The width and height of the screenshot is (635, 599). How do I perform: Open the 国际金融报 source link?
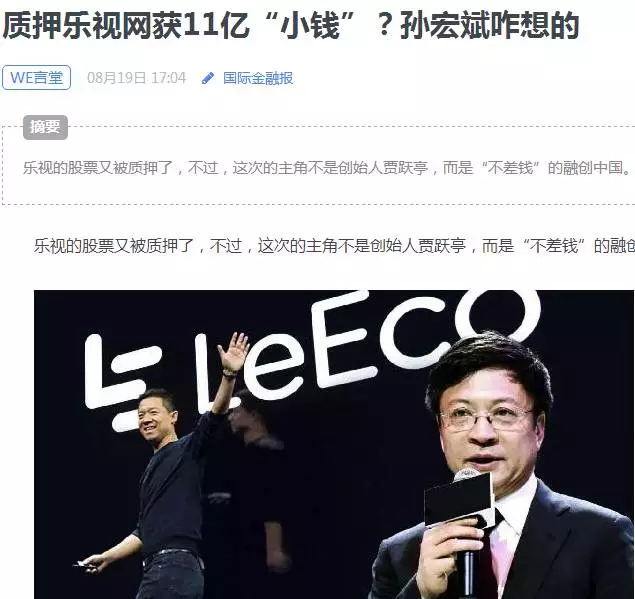[258, 78]
